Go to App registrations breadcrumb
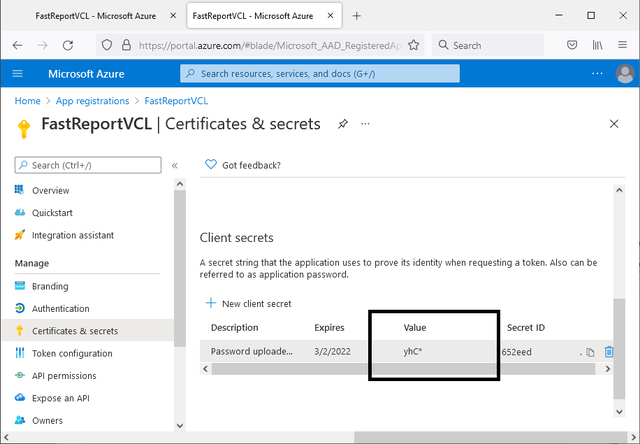Image resolution: width=640 pixels, height=444 pixels. coord(92,101)
